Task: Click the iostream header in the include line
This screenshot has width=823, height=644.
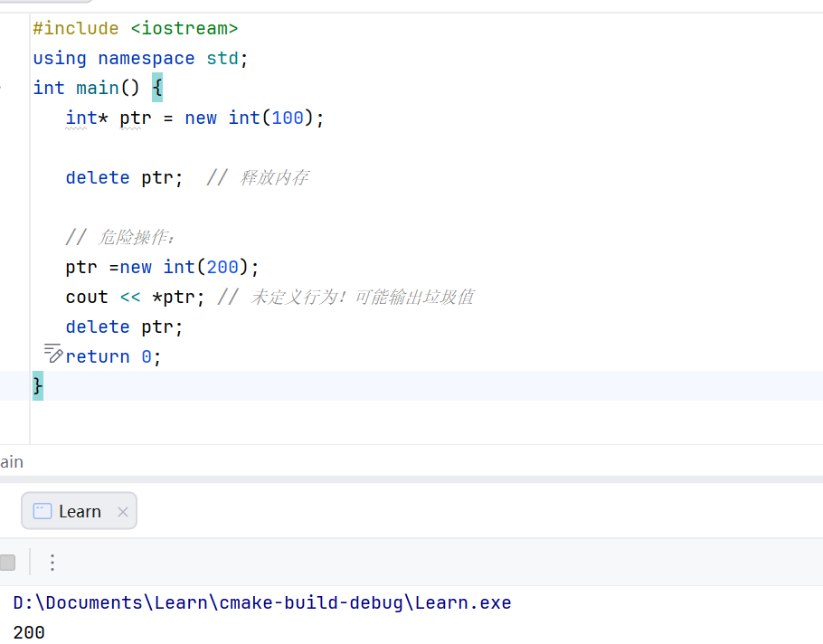Action: point(184,28)
